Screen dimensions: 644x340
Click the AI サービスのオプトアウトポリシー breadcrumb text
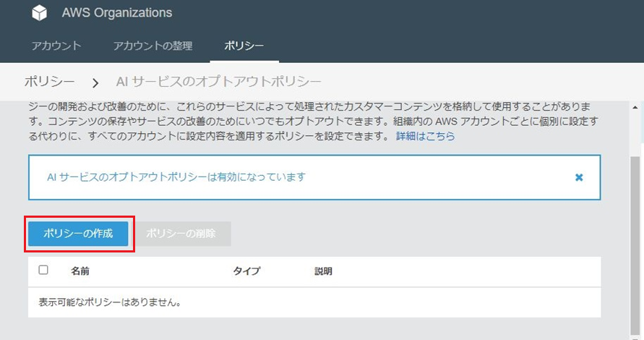point(218,82)
